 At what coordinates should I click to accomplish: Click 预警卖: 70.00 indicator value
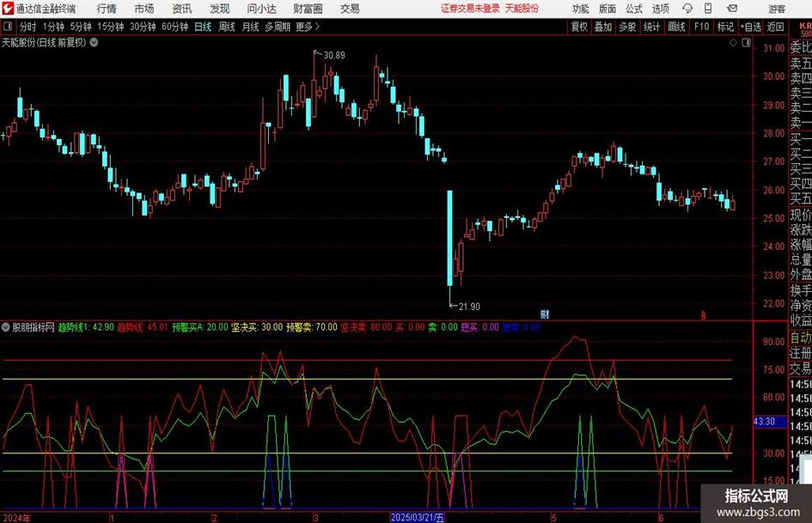pos(312,327)
